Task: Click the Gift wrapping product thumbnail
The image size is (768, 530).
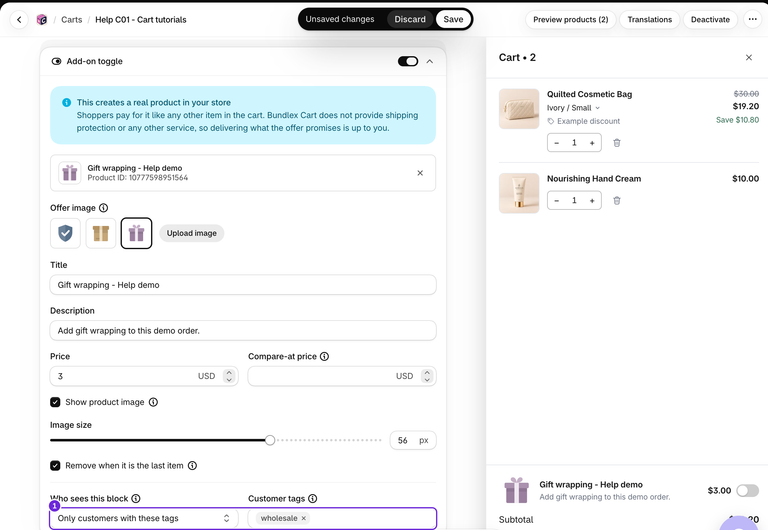Action: 70,173
